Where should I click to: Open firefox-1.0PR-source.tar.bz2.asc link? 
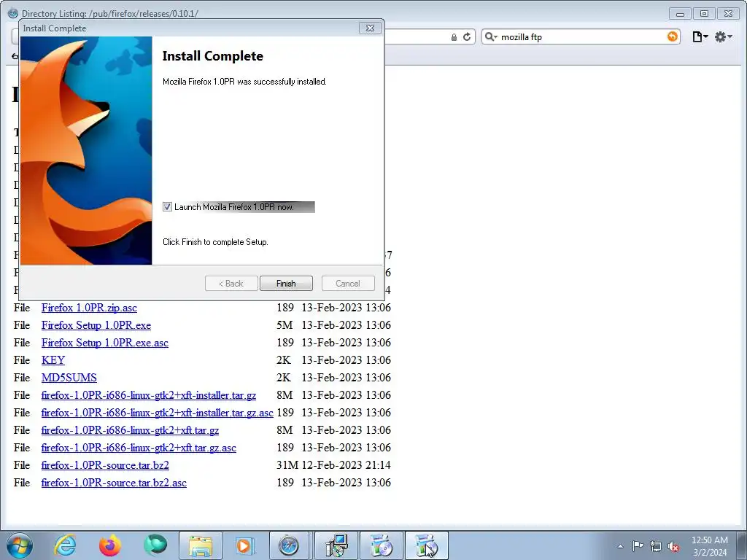114,483
